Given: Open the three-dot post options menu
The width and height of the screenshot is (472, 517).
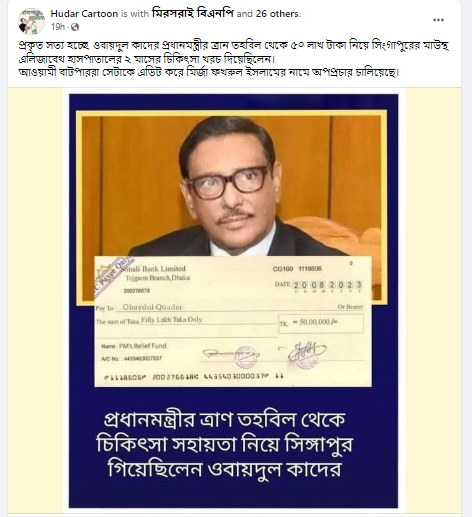Looking at the screenshot, I should tap(438, 20).
